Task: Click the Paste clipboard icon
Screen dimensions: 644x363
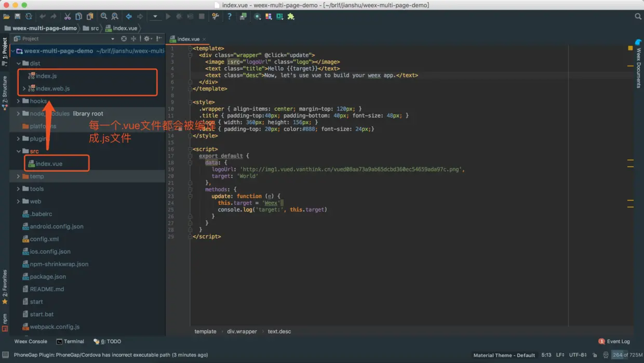Action: click(x=90, y=17)
